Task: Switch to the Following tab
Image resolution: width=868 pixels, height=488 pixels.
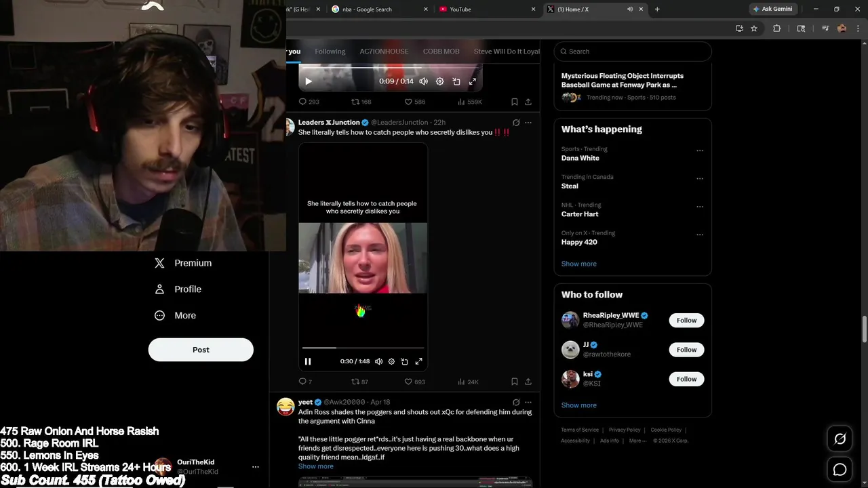Action: click(330, 52)
